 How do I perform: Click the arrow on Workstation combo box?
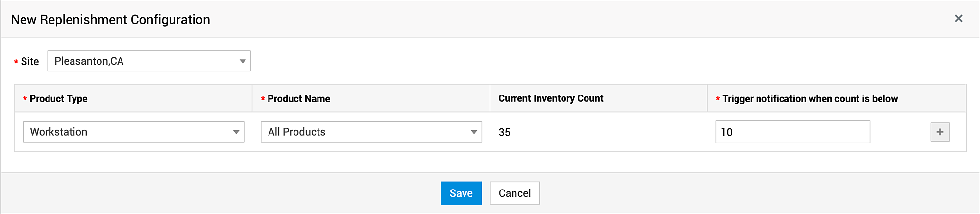tap(236, 132)
